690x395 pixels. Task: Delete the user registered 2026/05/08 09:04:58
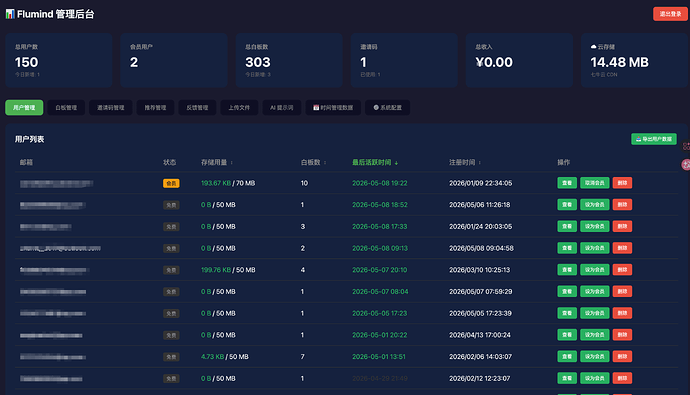pos(622,248)
